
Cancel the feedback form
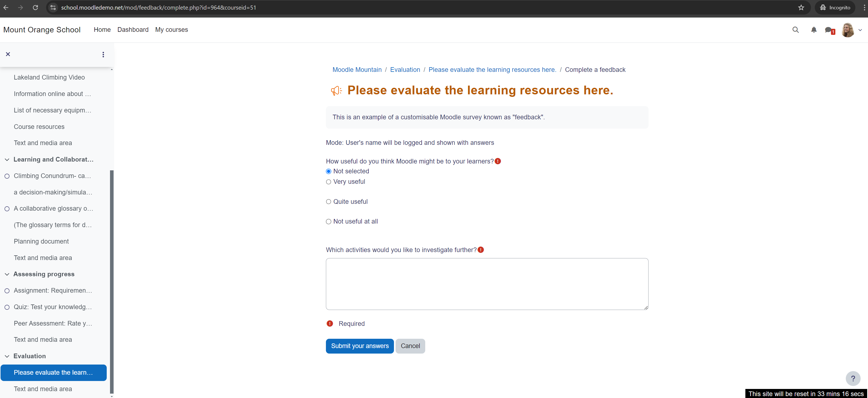pos(410,346)
